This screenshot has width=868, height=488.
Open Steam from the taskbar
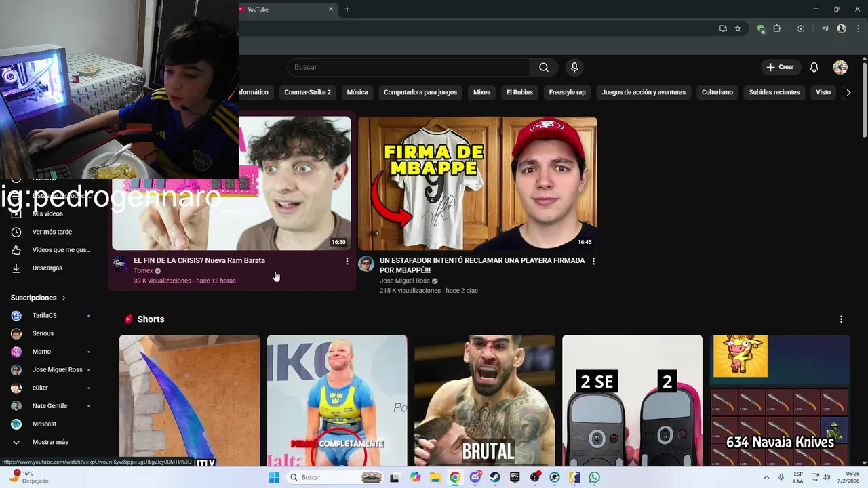click(x=495, y=477)
